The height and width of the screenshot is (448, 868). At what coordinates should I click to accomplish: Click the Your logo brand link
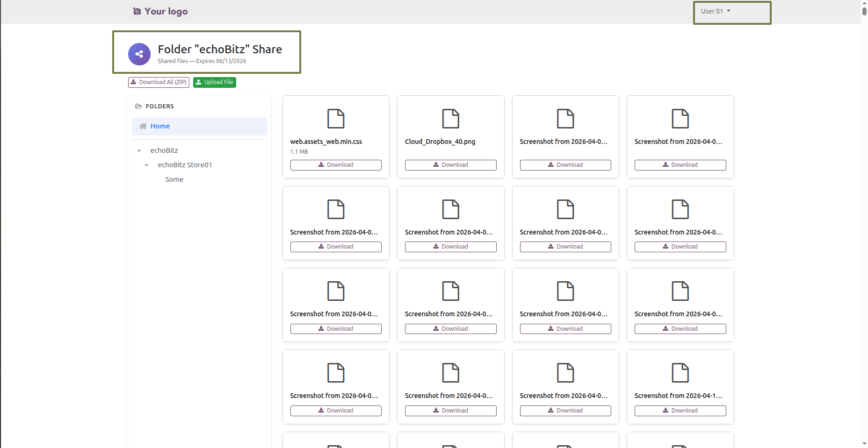160,11
